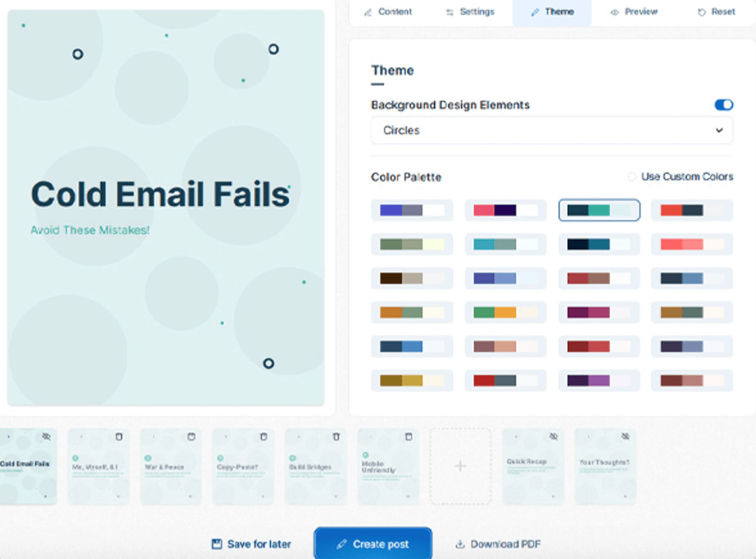Click the Download PDF icon
Image resolution: width=756 pixels, height=559 pixels.
[460, 544]
